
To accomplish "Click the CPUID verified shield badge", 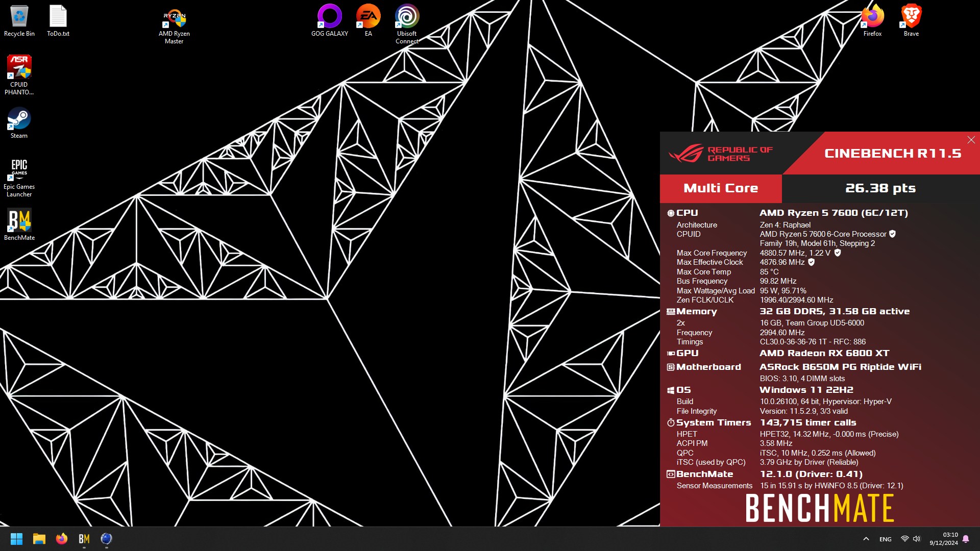I will tap(892, 234).
